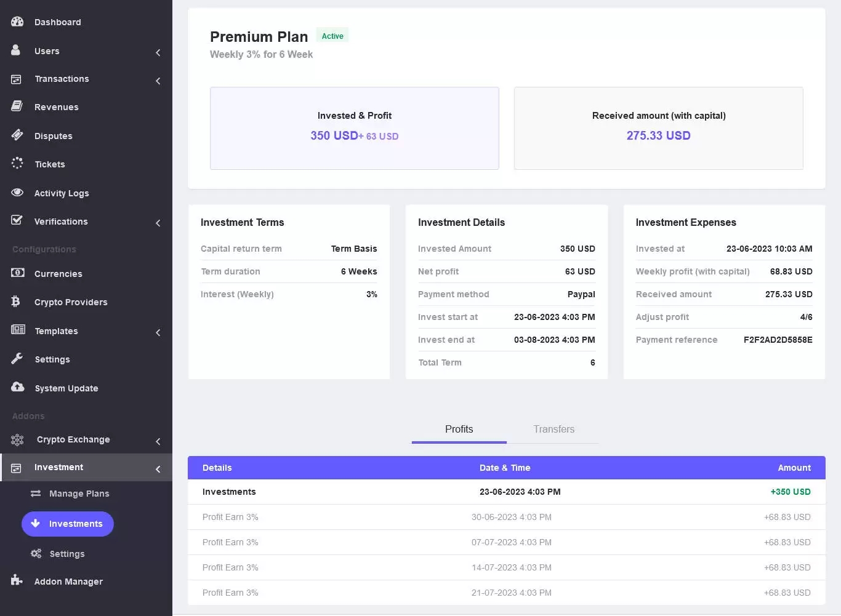Click the highlighted Investments button
The image size is (841, 616).
68,524
